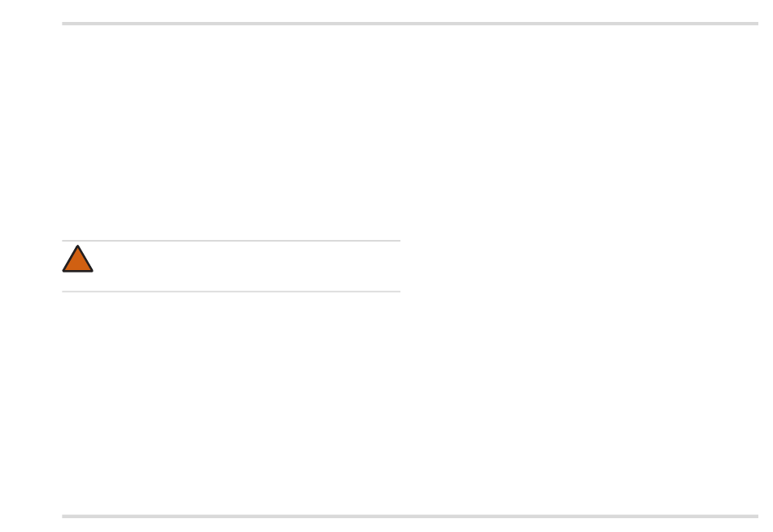Click the thick gray rule at page bottom
Screen dimensions: 773x532
[x=409, y=517]
